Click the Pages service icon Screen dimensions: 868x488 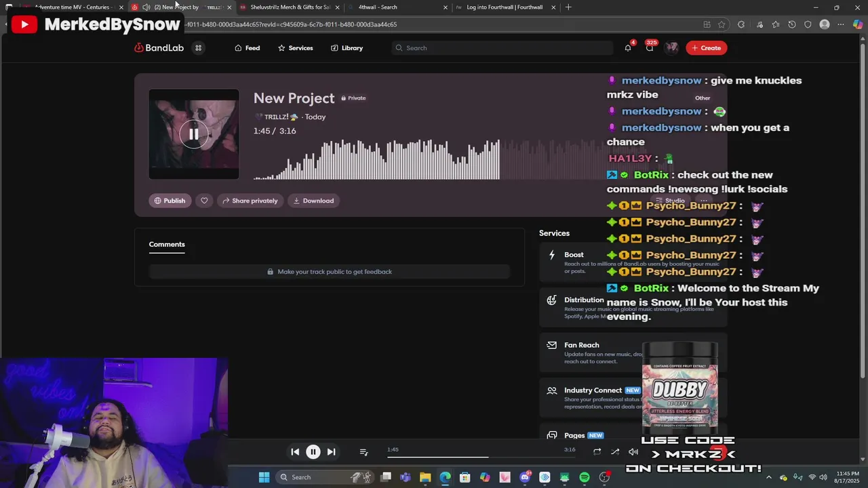[552, 436]
